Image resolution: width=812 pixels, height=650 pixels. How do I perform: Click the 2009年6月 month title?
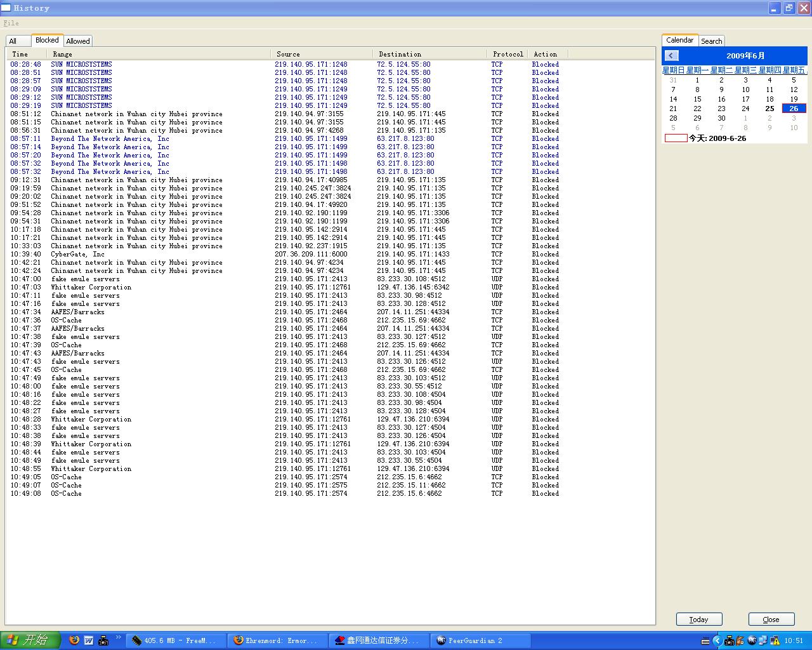coord(745,56)
